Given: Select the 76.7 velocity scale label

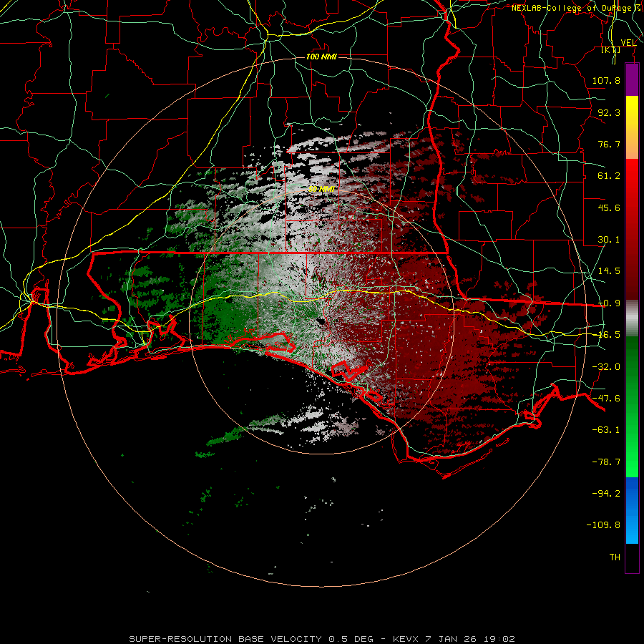Looking at the screenshot, I should [x=609, y=144].
